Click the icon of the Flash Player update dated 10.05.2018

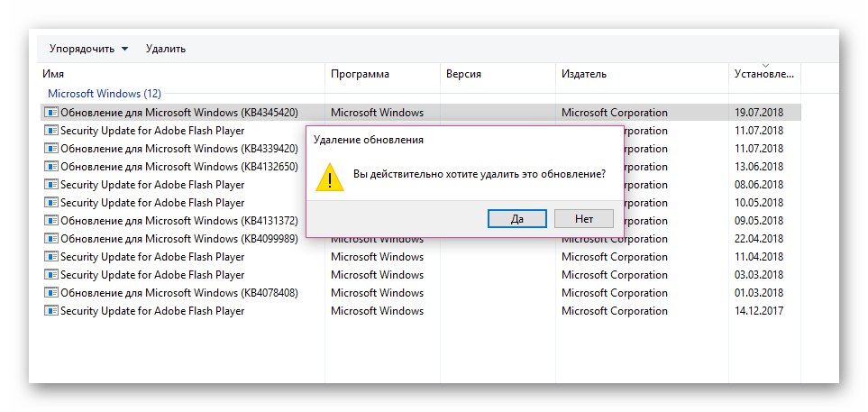pos(51,203)
